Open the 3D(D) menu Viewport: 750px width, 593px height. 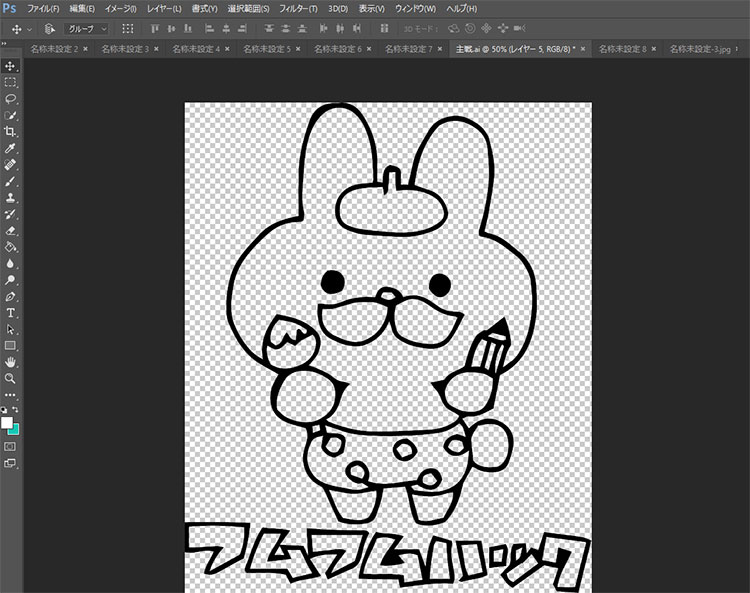click(x=338, y=9)
